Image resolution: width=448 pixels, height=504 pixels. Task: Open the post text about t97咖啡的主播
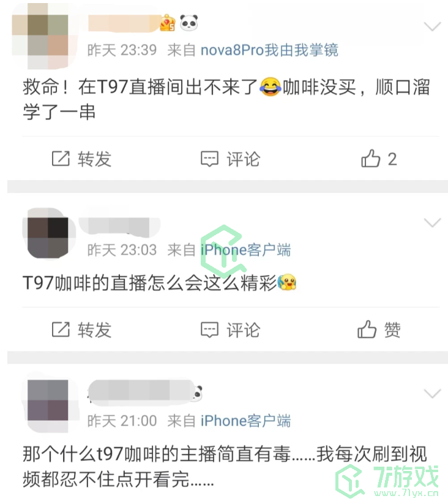(225, 467)
